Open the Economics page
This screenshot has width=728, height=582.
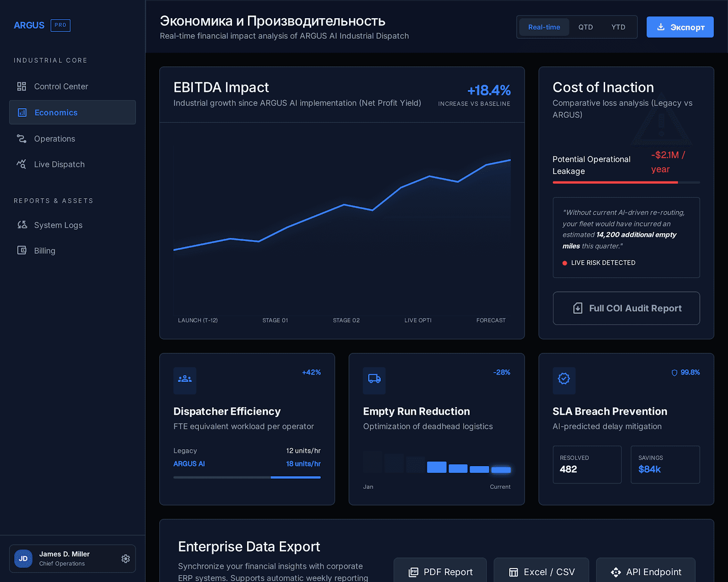[x=72, y=112]
